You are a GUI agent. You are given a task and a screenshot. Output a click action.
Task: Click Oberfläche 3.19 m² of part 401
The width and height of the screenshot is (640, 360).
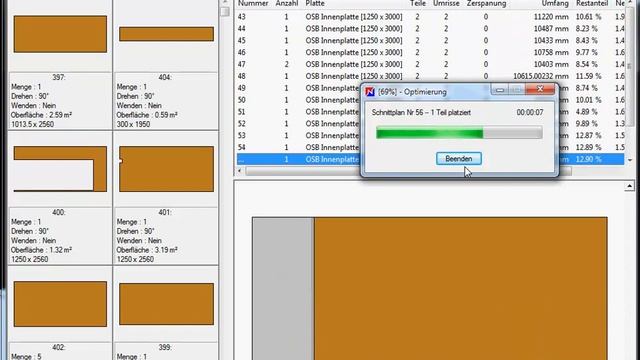pyautogui.click(x=147, y=250)
